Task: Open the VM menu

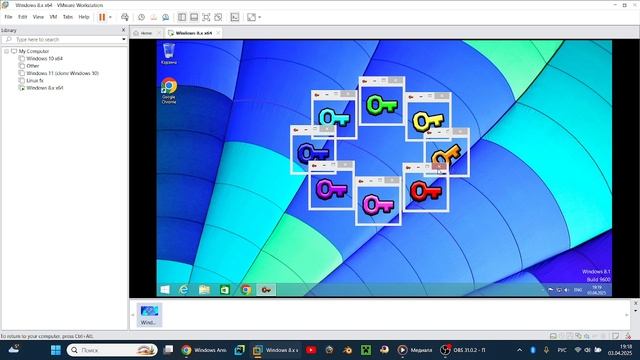Action: pyautogui.click(x=53, y=17)
